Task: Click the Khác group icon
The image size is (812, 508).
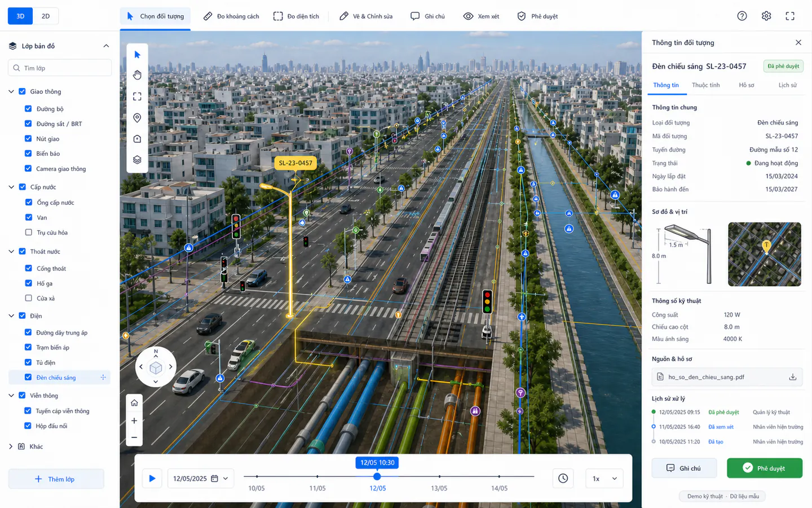Action: [x=21, y=446]
